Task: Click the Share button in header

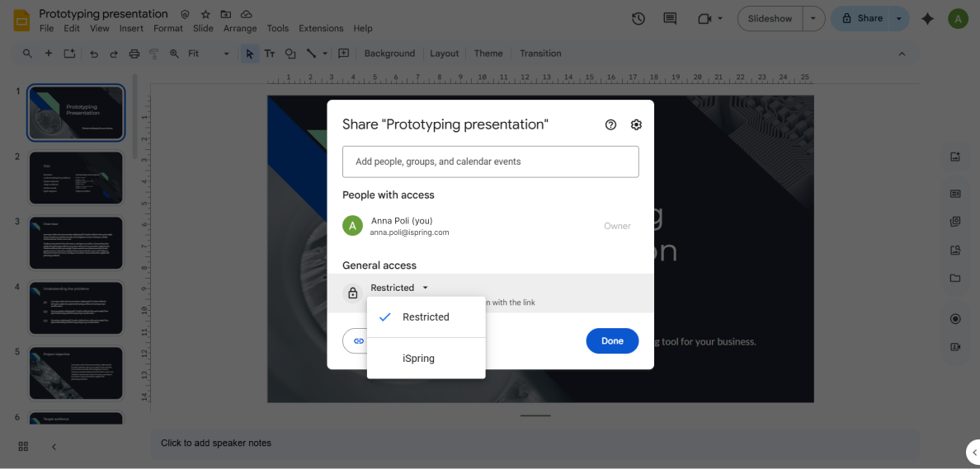Action: (x=861, y=19)
